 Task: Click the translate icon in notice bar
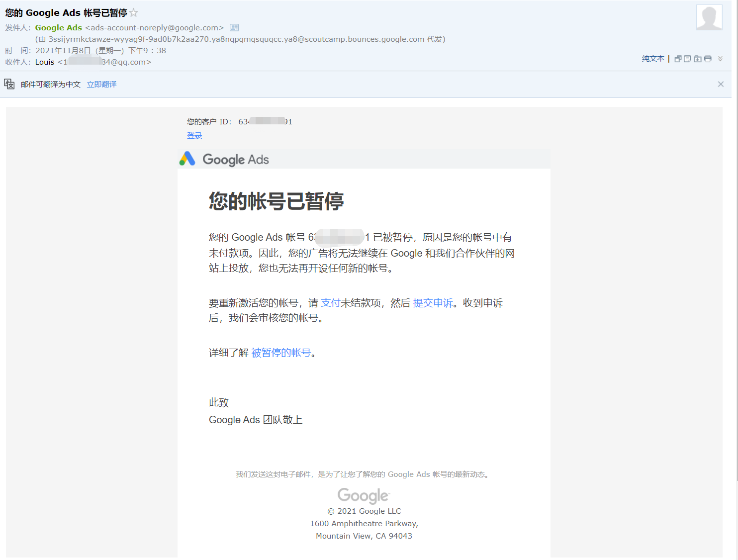click(9, 84)
